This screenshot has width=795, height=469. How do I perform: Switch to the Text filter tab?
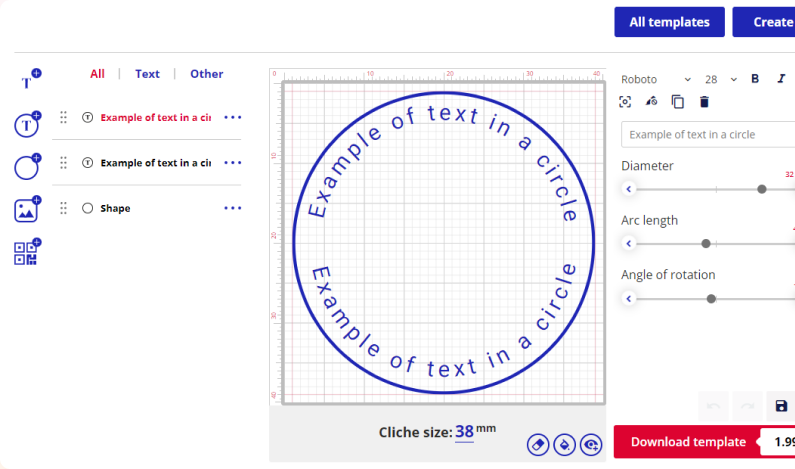[x=147, y=74]
